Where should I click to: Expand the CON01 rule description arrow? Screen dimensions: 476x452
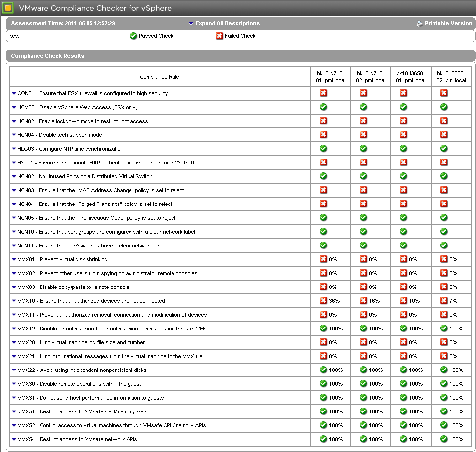pyautogui.click(x=14, y=93)
